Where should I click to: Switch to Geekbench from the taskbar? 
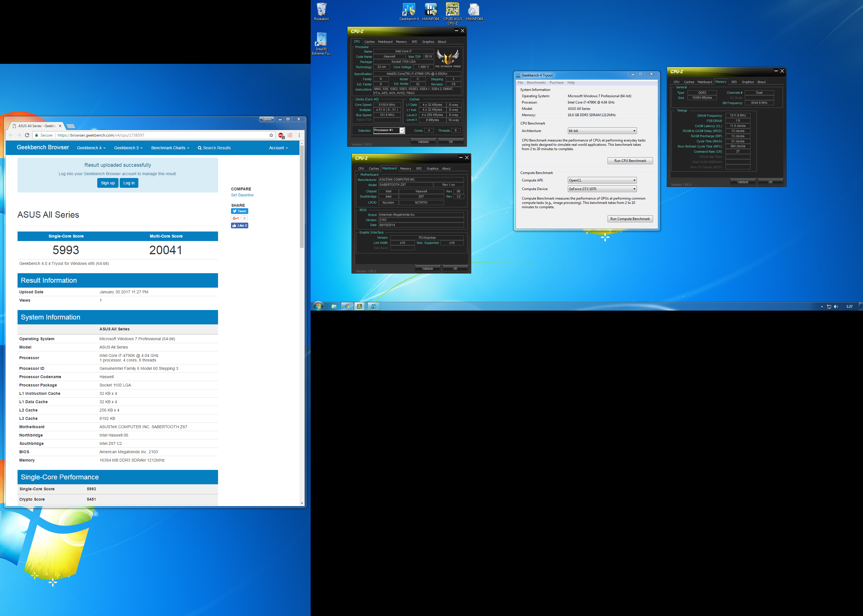point(374,306)
